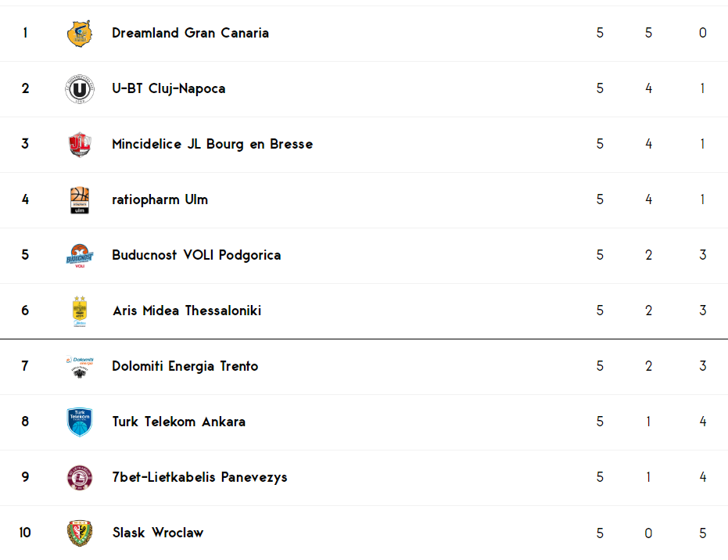This screenshot has width=728, height=560.
Task: Open ratiopharm Ulm team name link
Action: 160,199
